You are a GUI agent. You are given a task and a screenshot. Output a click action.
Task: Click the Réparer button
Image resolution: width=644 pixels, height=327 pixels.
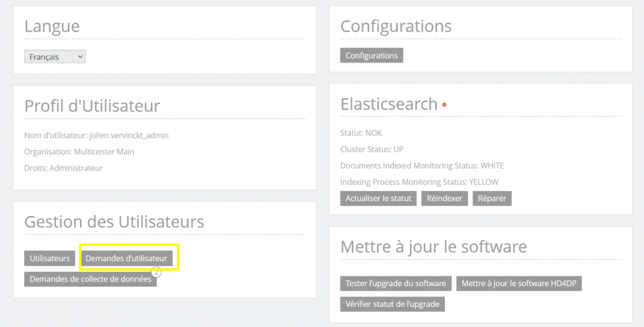pyautogui.click(x=492, y=198)
